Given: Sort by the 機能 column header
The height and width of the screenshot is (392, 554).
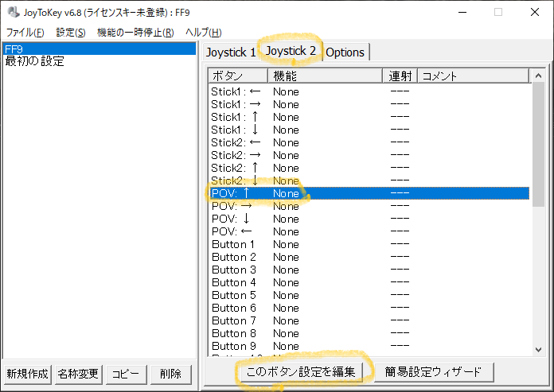Looking at the screenshot, I should pos(326,76).
